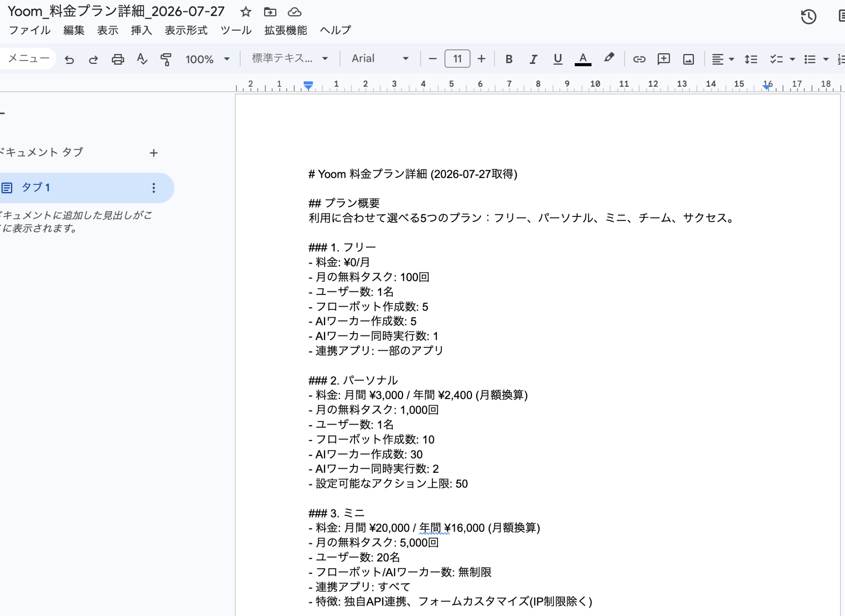The height and width of the screenshot is (616, 845).
Task: Click the '## プラン概要' line
Action: pyautogui.click(x=344, y=203)
